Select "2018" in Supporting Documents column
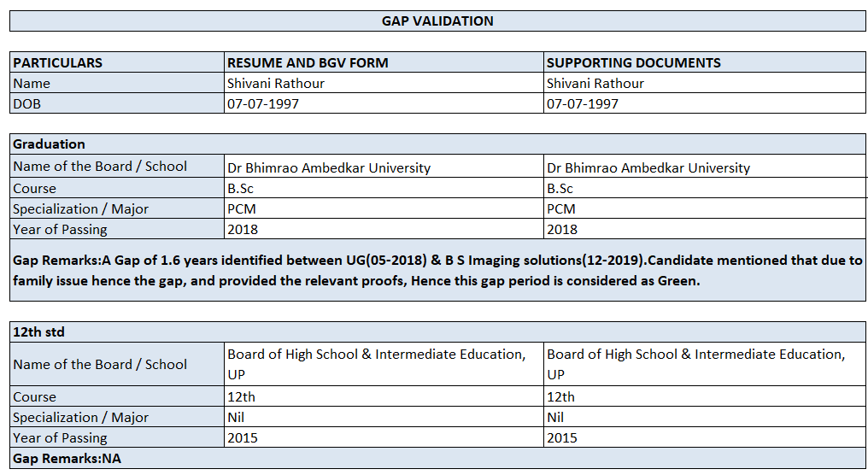The height and width of the screenshot is (475, 868). (705, 229)
